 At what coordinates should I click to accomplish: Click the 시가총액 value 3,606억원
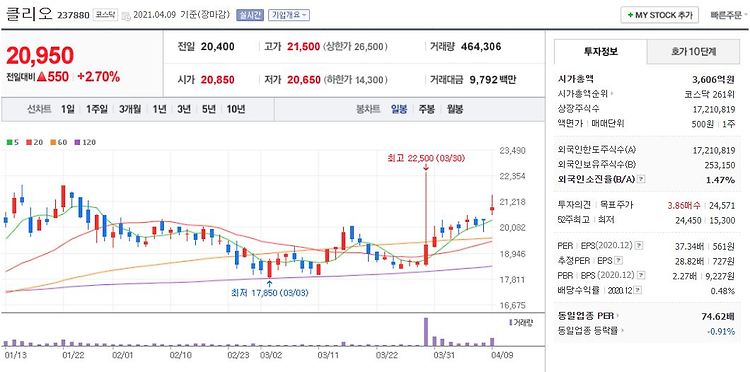tap(714, 79)
